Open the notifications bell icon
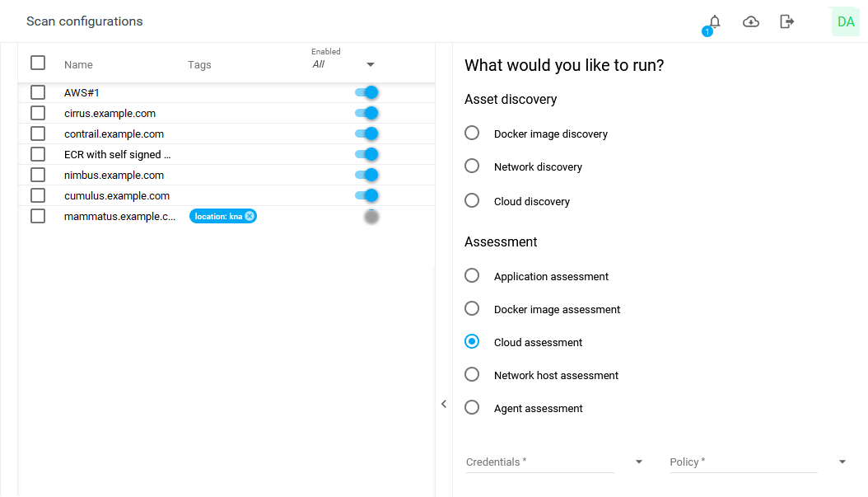This screenshot has height=497, width=868. (714, 22)
